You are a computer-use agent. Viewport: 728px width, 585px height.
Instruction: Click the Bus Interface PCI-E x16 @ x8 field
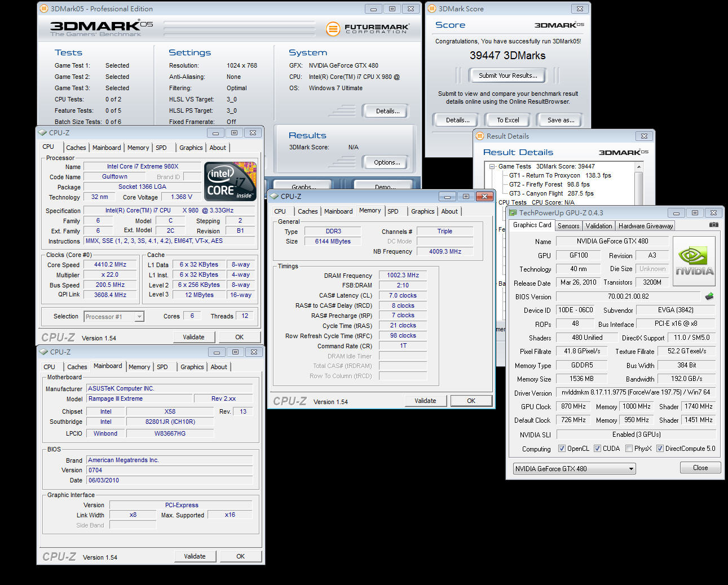pos(676,324)
